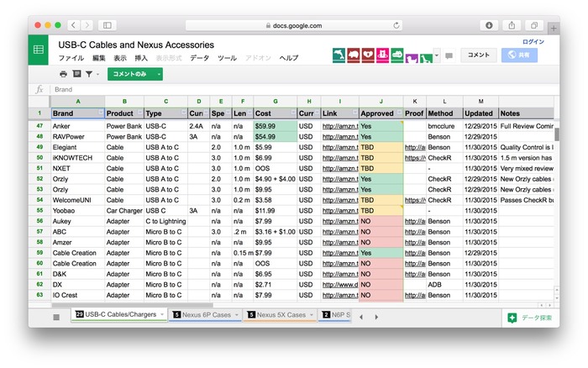Go forward with Safari forward arrow
This screenshot has height=368, width=588.
tap(87, 25)
